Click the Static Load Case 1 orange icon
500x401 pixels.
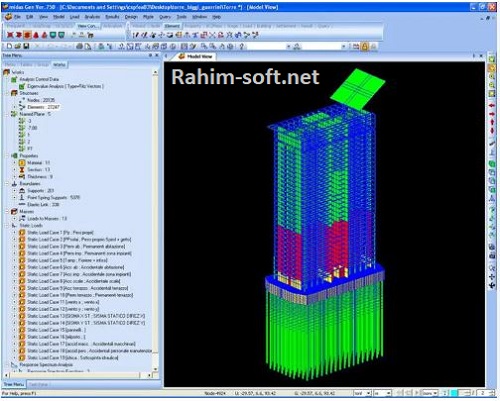point(22,232)
